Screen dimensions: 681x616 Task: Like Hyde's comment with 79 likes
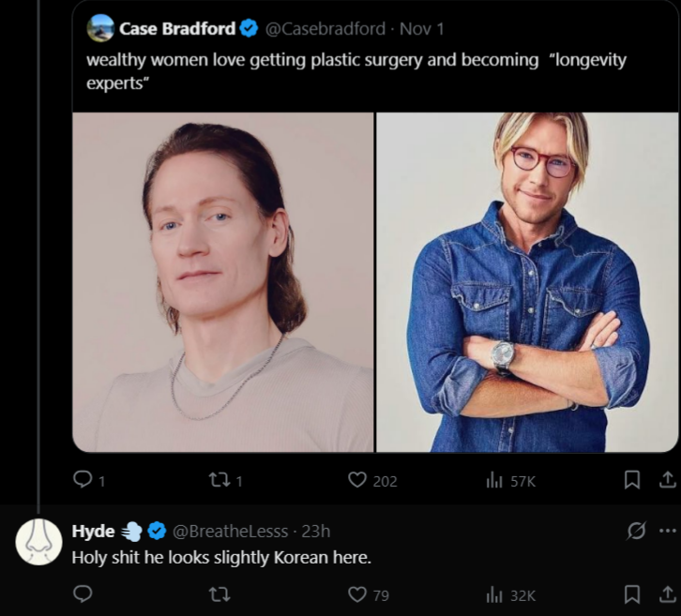pos(357,594)
